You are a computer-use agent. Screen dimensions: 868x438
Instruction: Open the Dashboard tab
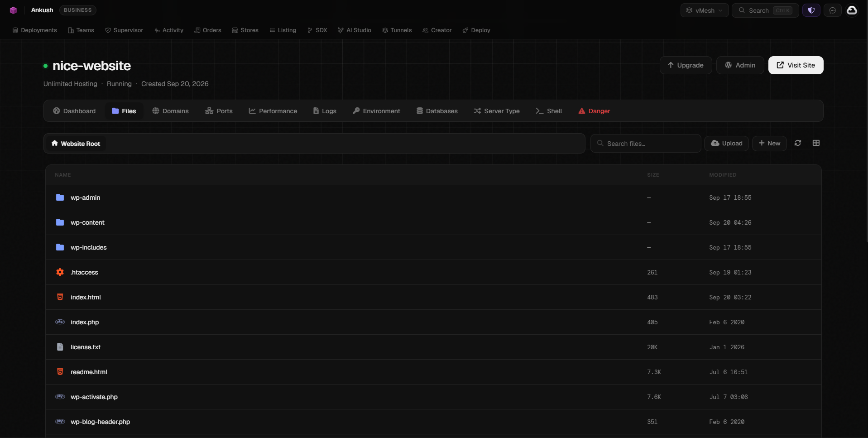coord(74,111)
